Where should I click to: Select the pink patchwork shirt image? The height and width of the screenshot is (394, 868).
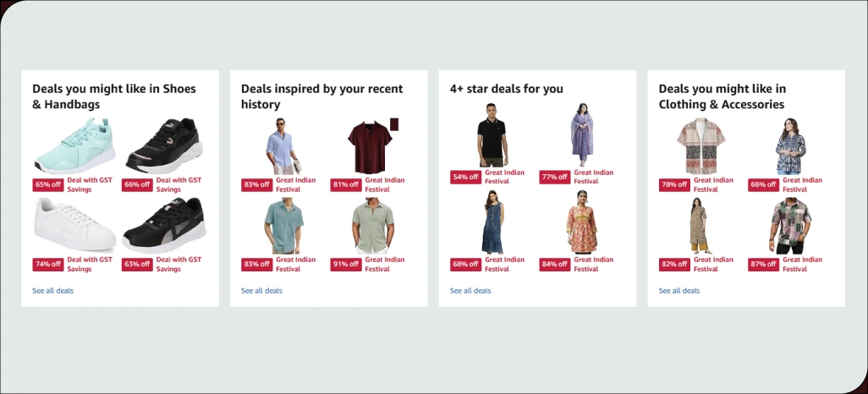(x=790, y=226)
